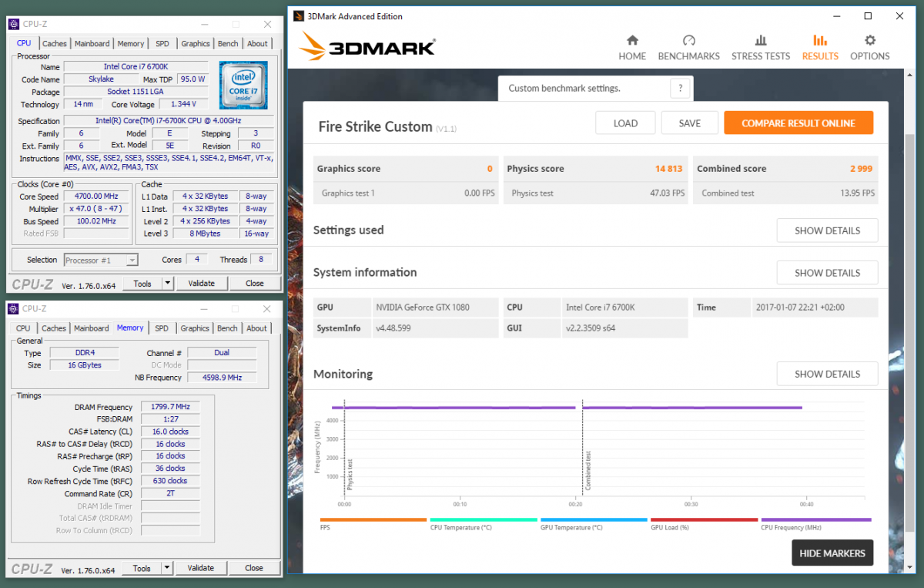Switch to CPU tab in the Memory-tab CPU-Z window
The height and width of the screenshot is (588, 924).
[x=24, y=328]
